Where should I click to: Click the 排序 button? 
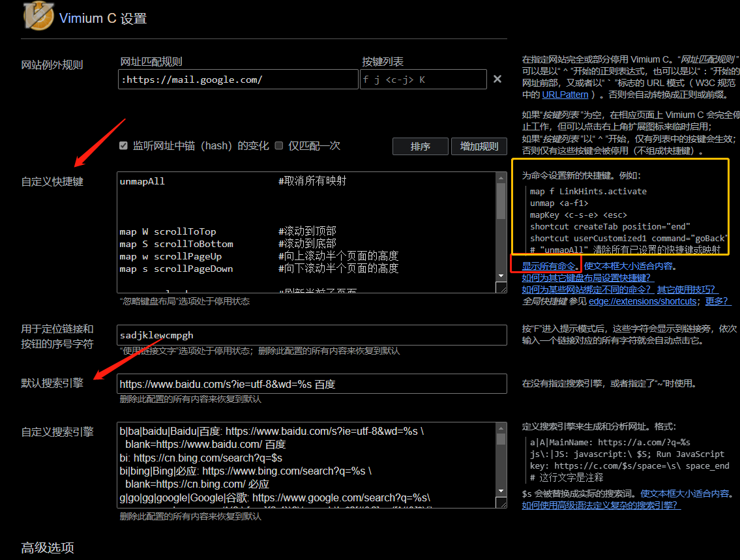click(x=420, y=146)
